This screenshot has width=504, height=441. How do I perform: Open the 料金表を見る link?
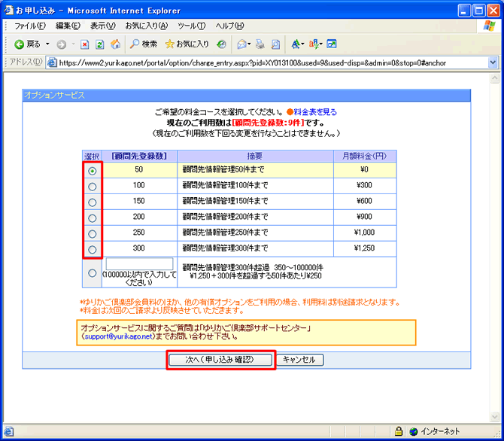[315, 112]
